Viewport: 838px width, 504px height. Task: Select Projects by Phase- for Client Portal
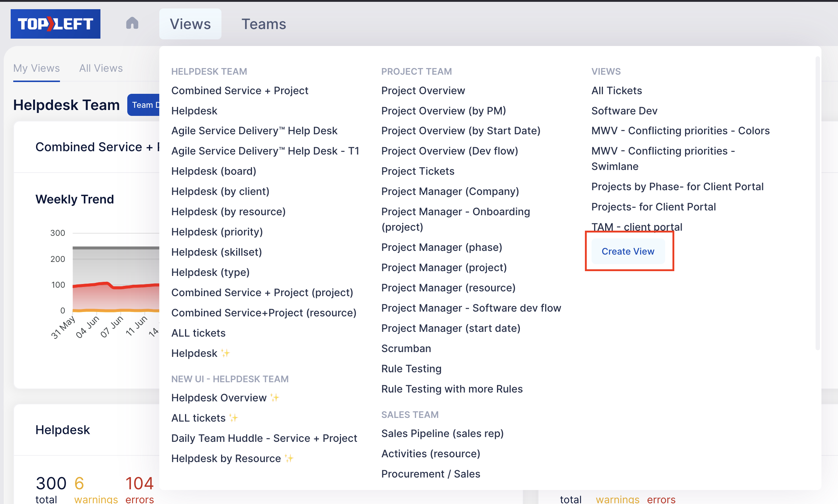pyautogui.click(x=678, y=187)
